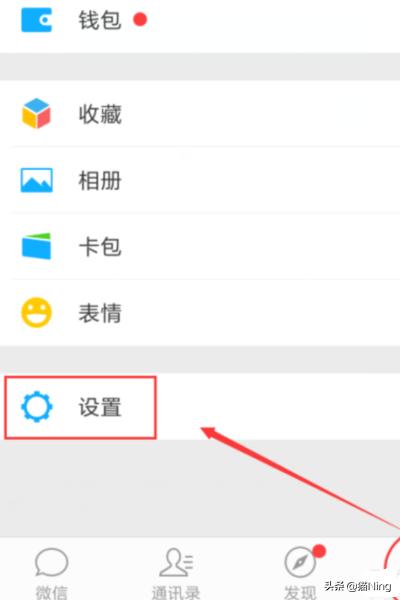The height and width of the screenshot is (600, 400).
Task: Click the red badge on Discover icon
Action: coord(319,551)
